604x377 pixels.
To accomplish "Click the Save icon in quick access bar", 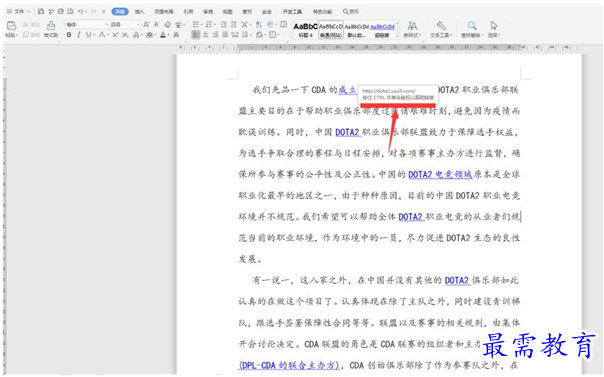I will [x=41, y=12].
